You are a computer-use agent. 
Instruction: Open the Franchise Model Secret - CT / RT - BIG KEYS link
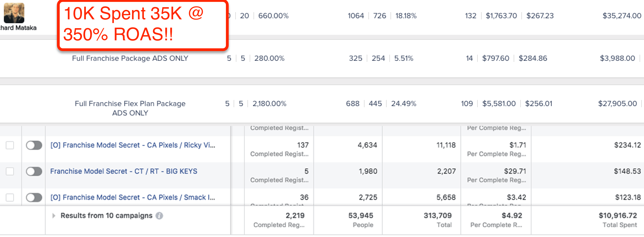click(124, 171)
